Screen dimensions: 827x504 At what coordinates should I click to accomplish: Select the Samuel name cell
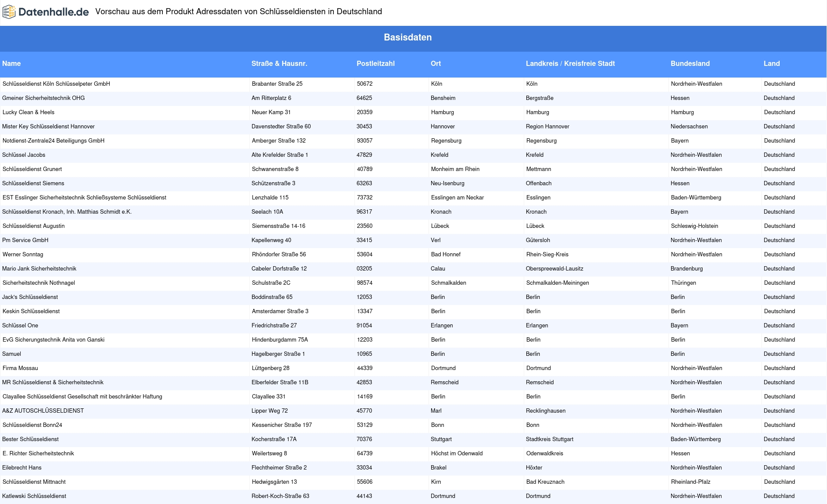[12, 354]
